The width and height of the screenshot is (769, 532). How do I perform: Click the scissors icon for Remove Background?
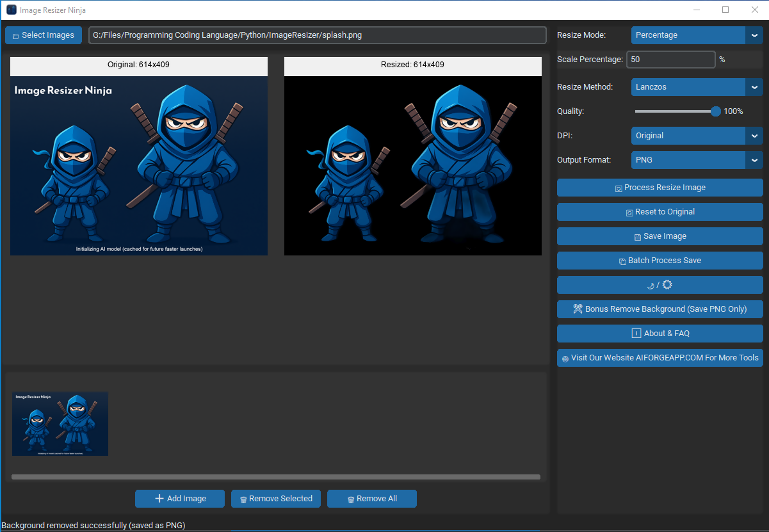click(578, 309)
